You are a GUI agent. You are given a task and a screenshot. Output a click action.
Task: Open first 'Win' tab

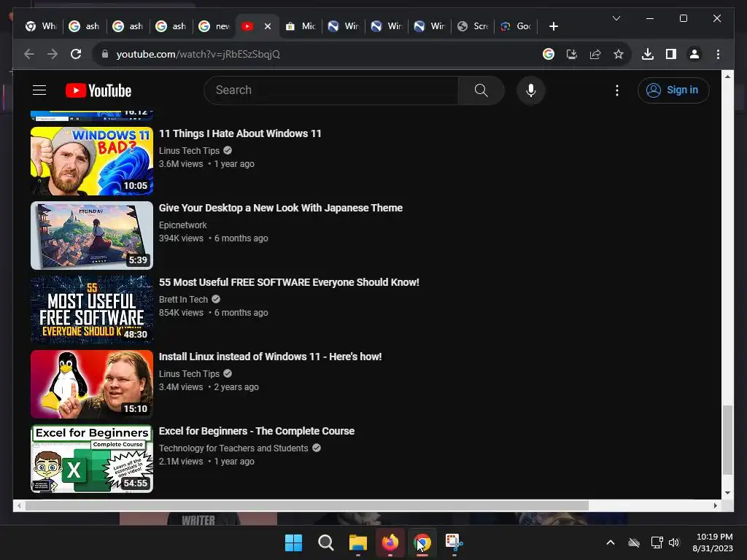(343, 26)
